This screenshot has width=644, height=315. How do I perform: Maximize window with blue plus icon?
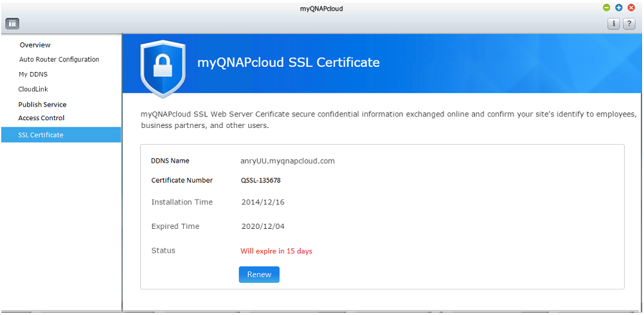tap(619, 8)
